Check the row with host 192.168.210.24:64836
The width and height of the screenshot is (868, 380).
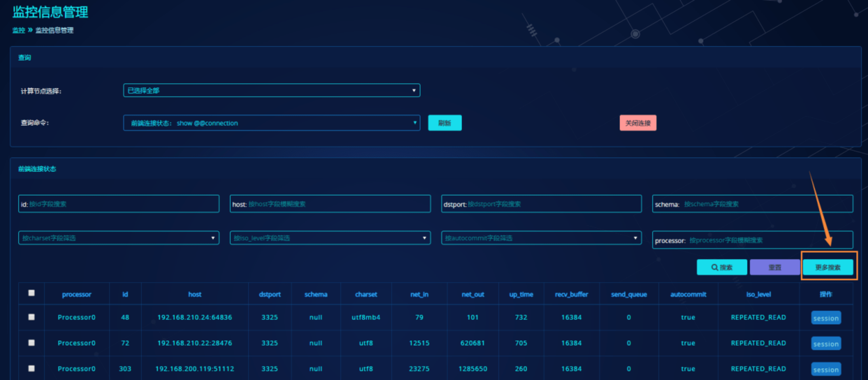tap(32, 317)
